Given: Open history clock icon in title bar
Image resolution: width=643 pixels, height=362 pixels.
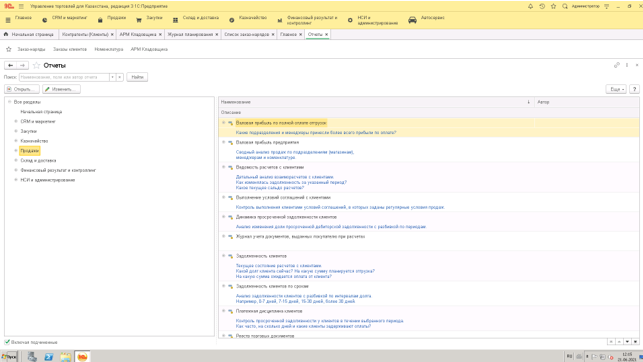Looking at the screenshot, I should (542, 6).
